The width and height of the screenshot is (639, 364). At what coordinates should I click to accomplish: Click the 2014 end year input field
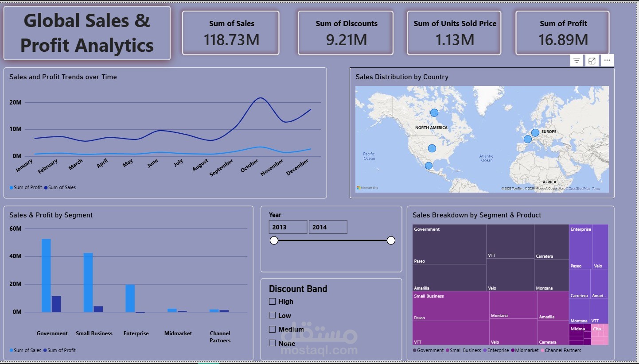328,227
